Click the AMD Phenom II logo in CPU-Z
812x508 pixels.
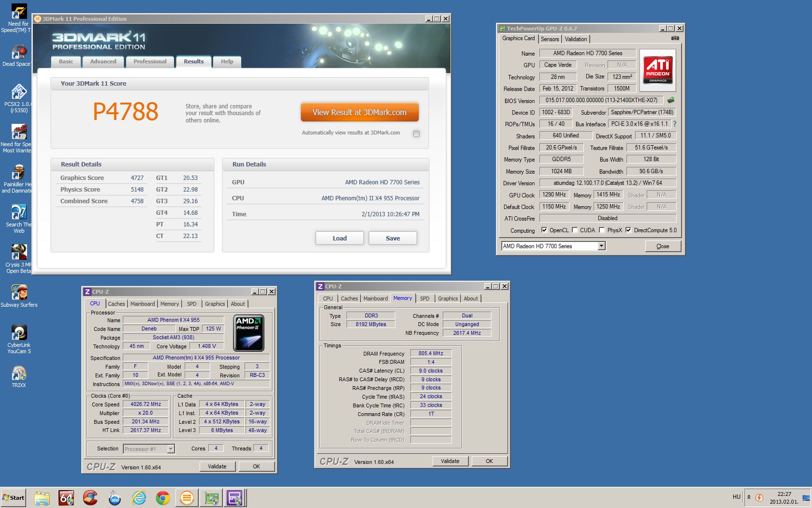[x=249, y=333]
